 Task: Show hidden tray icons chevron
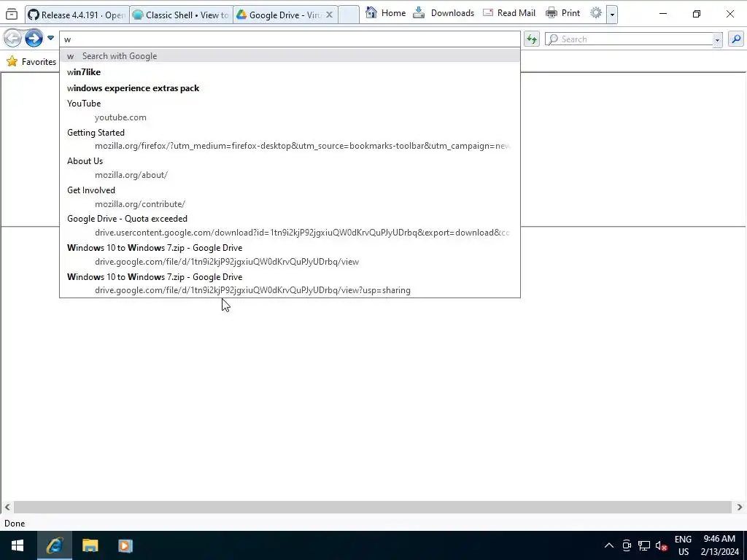tap(609, 545)
